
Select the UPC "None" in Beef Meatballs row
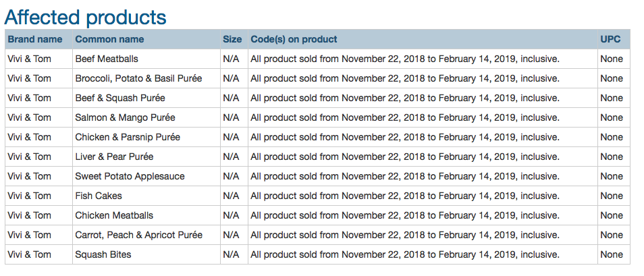pos(612,59)
